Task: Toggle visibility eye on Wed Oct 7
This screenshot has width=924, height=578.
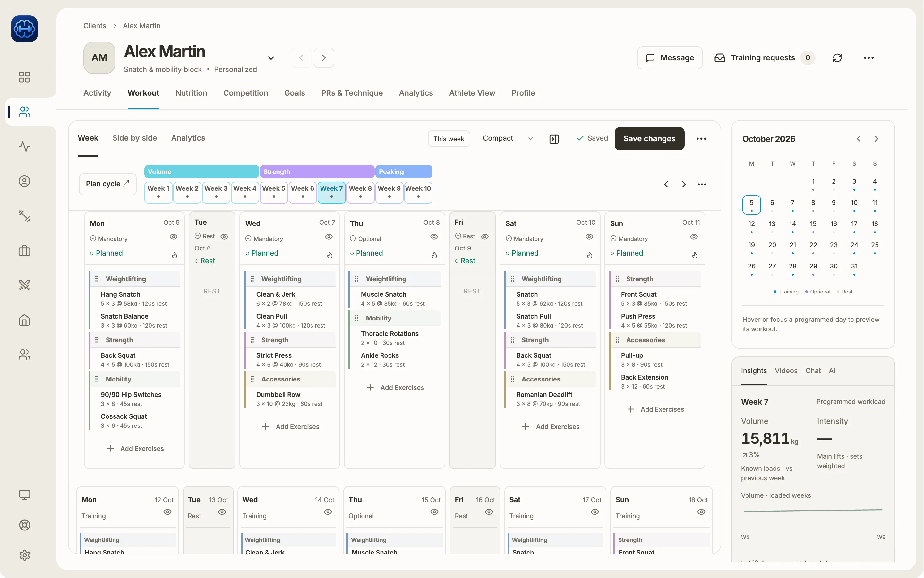Action: [329, 237]
